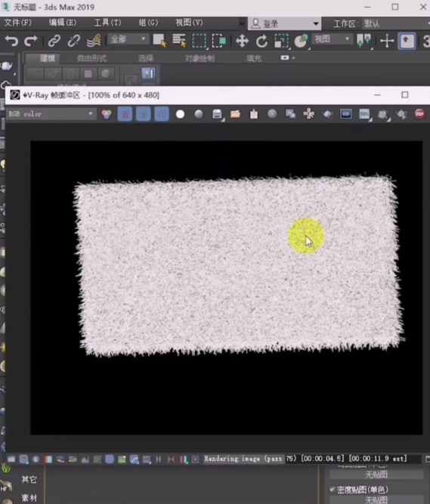
Task: Switch to the 填充 ribbon tab
Action: pos(254,58)
